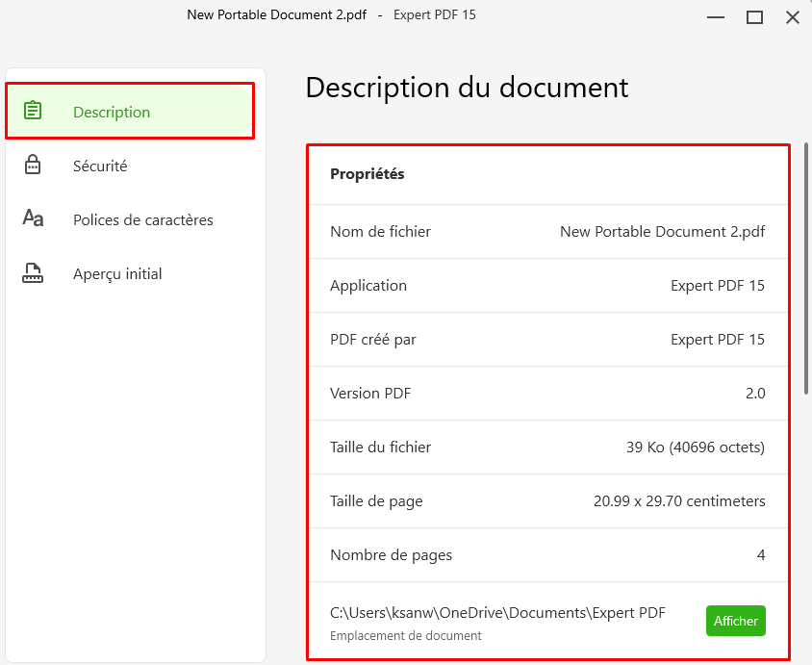This screenshot has height=665, width=812.
Task: Click the Emplacement de document caption
Action: click(406, 635)
